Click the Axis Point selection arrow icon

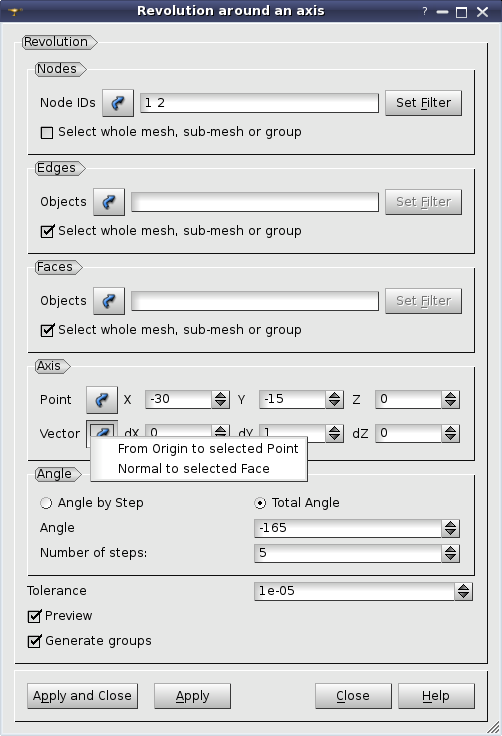(x=102, y=400)
